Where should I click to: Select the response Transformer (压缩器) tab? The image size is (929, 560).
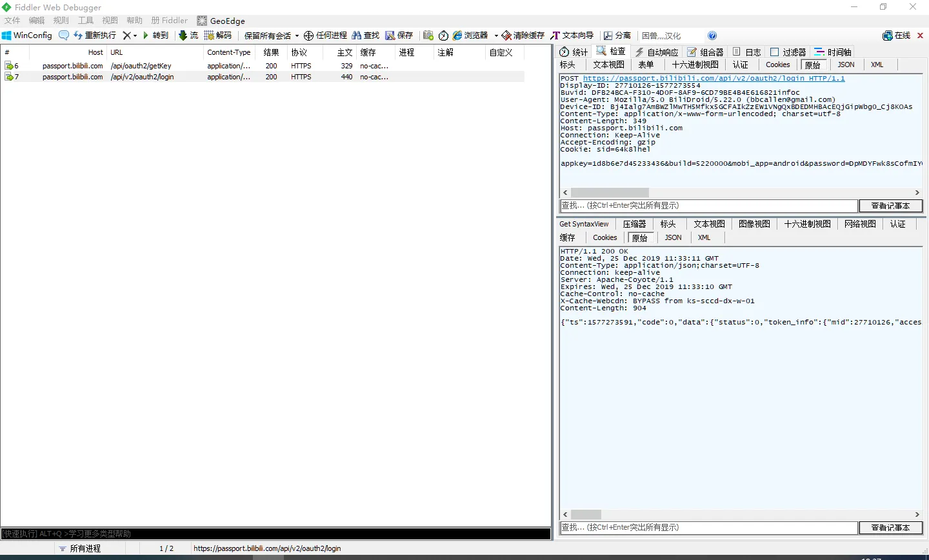coord(634,224)
